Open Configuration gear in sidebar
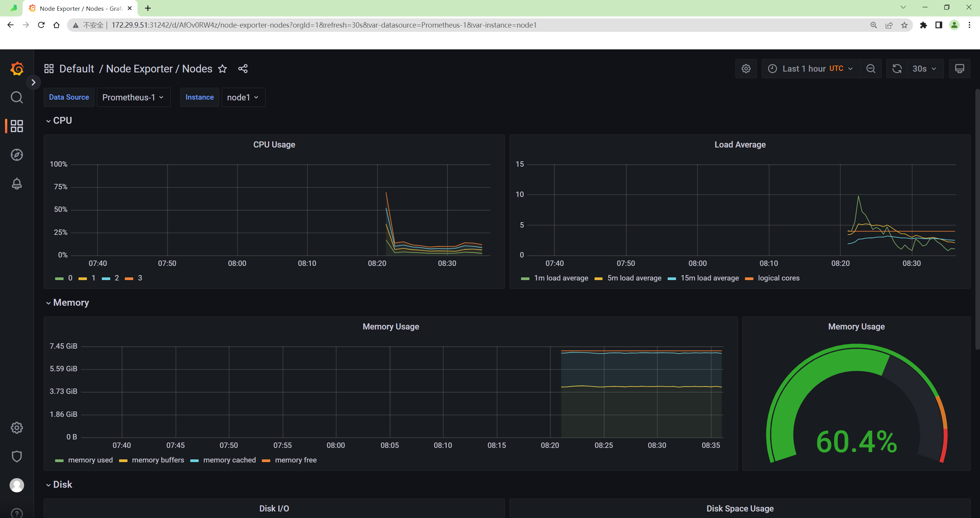980x518 pixels. (x=17, y=428)
